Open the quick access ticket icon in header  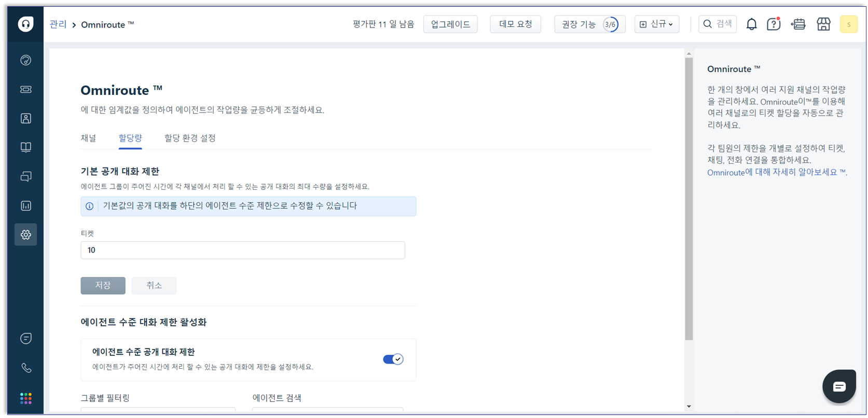point(798,24)
